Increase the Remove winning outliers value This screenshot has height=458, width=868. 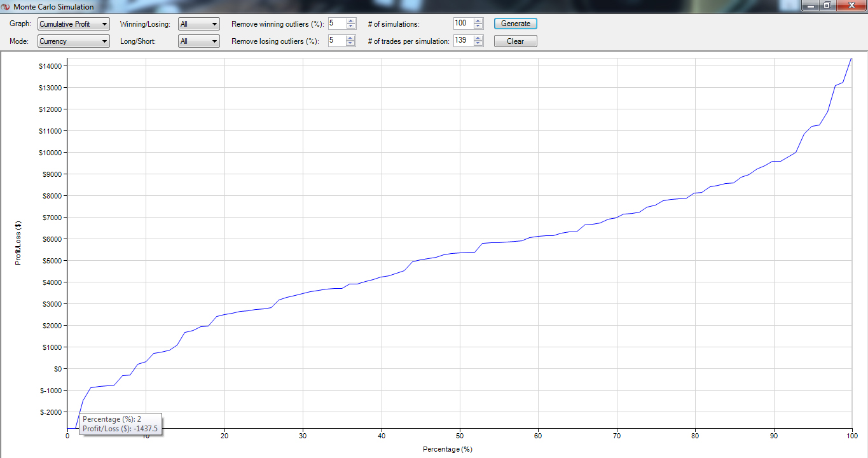tap(351, 21)
